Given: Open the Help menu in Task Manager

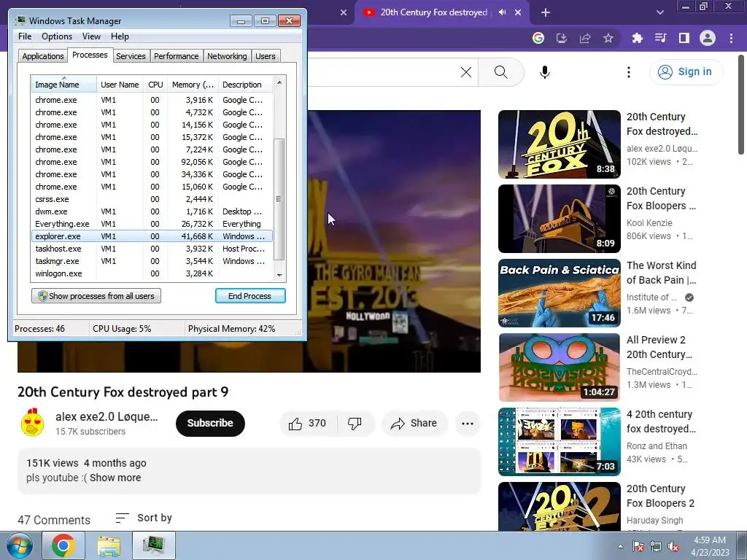Looking at the screenshot, I should coord(120,36).
